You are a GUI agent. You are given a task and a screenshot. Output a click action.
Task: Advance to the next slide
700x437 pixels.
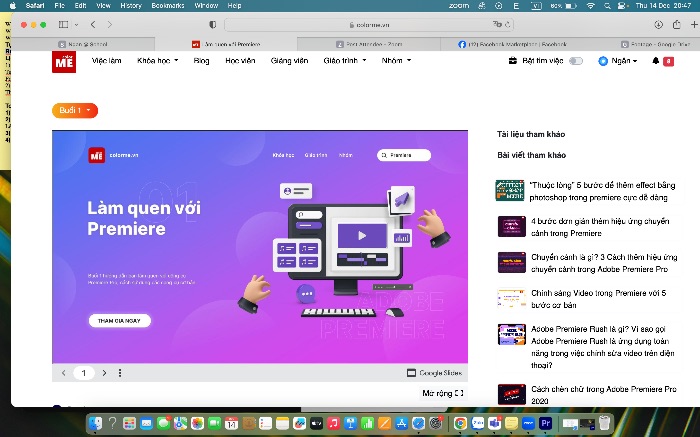point(104,373)
